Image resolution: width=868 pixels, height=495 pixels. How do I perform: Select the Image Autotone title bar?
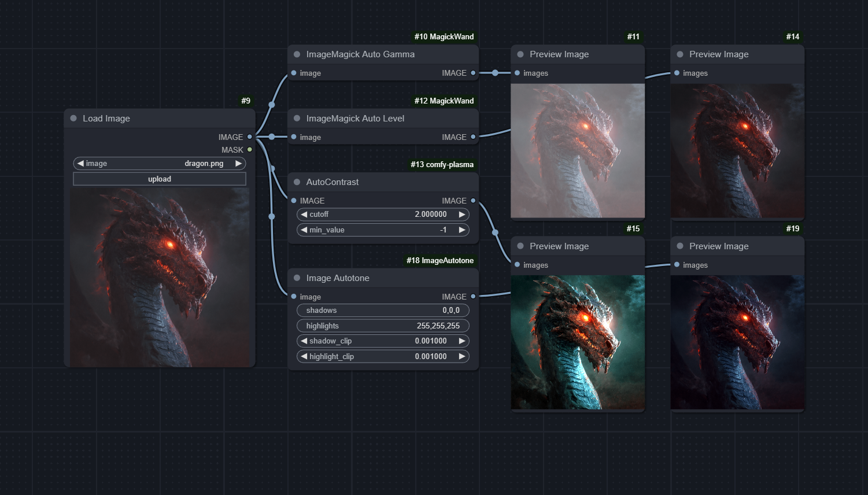click(x=383, y=278)
